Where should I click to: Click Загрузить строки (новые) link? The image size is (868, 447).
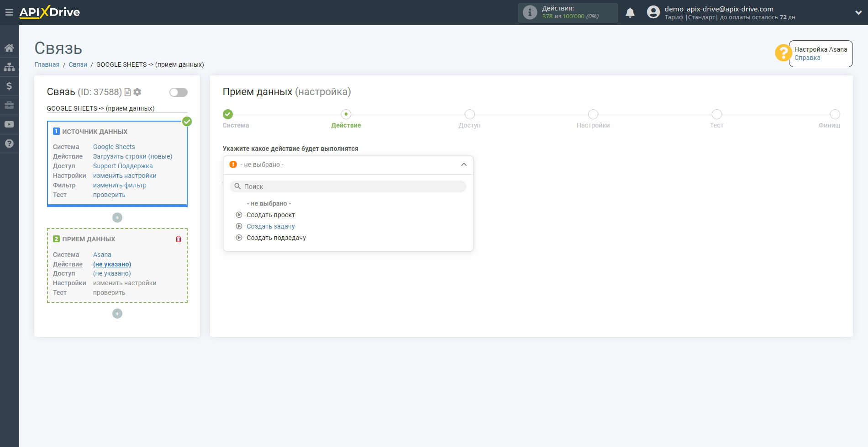[x=133, y=156]
